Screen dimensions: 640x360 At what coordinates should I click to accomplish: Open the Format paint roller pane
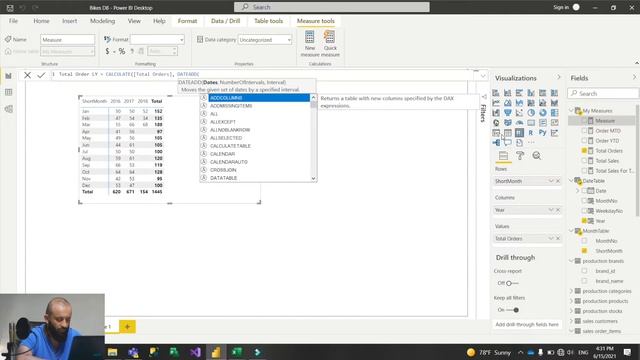click(x=520, y=156)
